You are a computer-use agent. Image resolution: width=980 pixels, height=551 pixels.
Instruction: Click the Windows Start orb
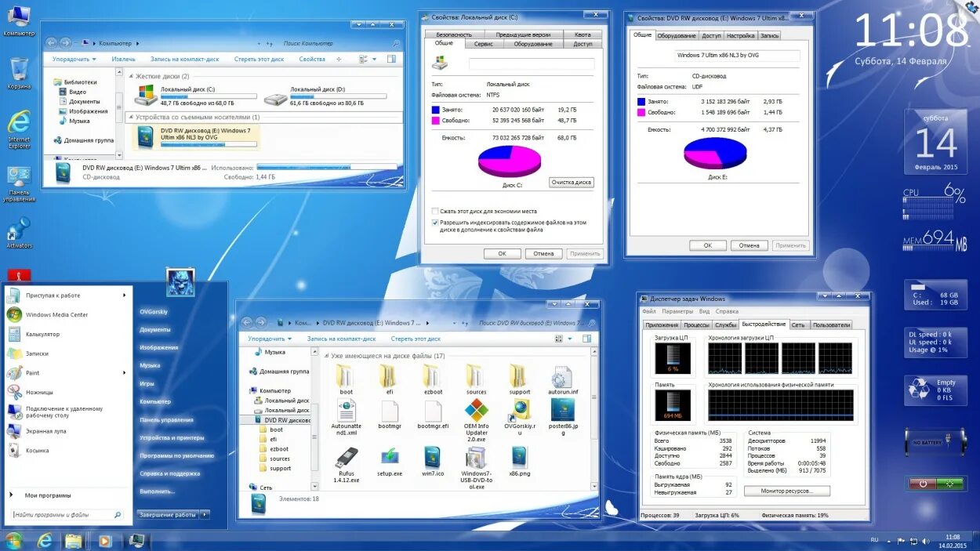15,541
